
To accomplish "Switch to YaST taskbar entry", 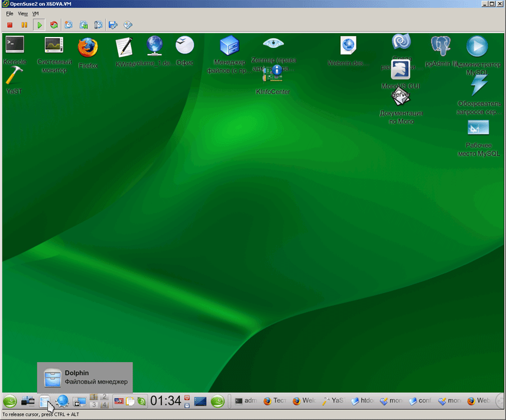I will coord(333,401).
